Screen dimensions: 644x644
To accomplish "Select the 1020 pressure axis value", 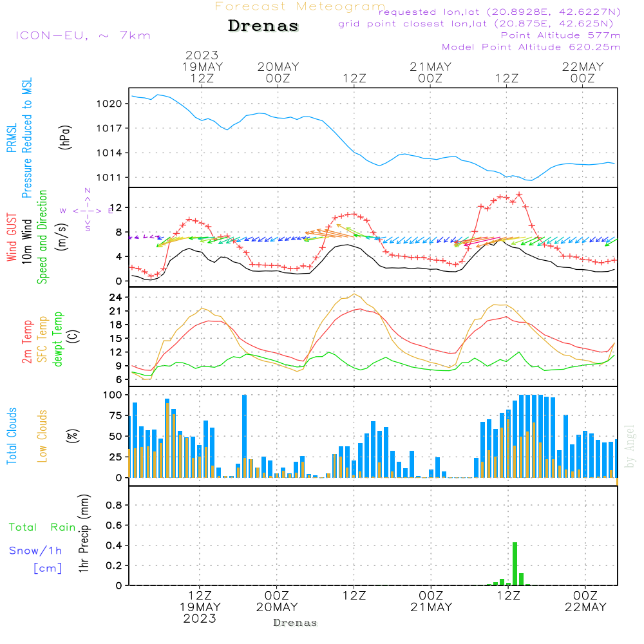I will click(109, 104).
